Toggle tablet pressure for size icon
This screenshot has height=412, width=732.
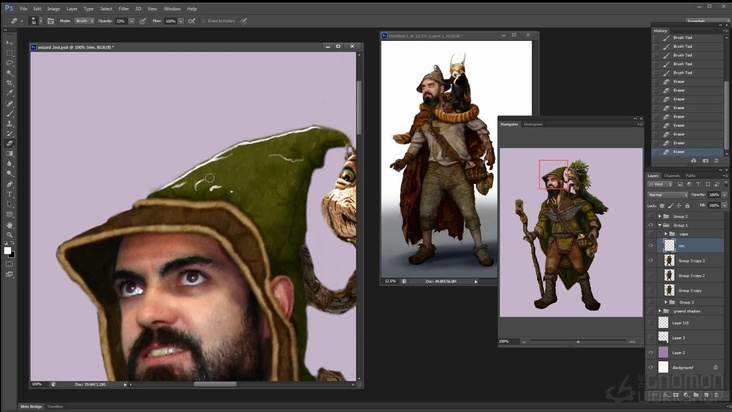[244, 21]
